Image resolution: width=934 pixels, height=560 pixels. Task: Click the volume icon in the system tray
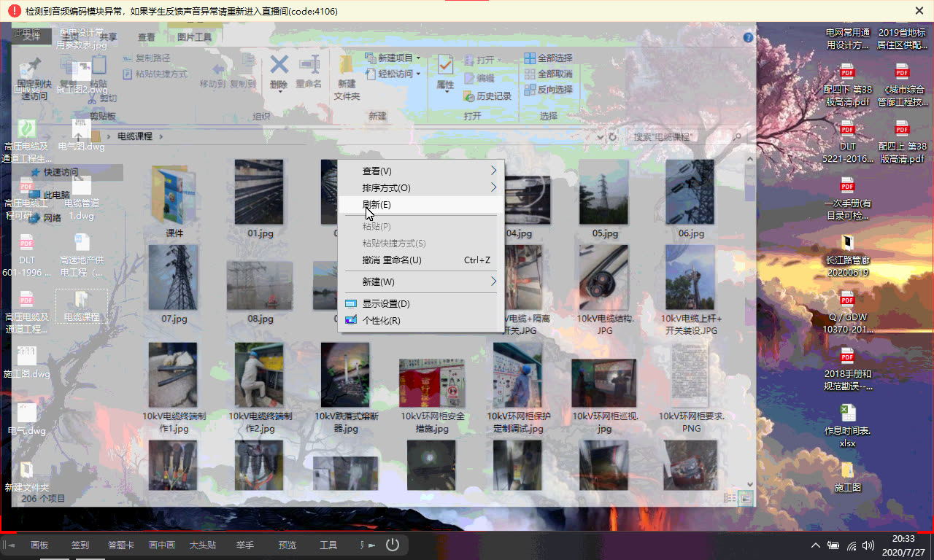coord(868,545)
